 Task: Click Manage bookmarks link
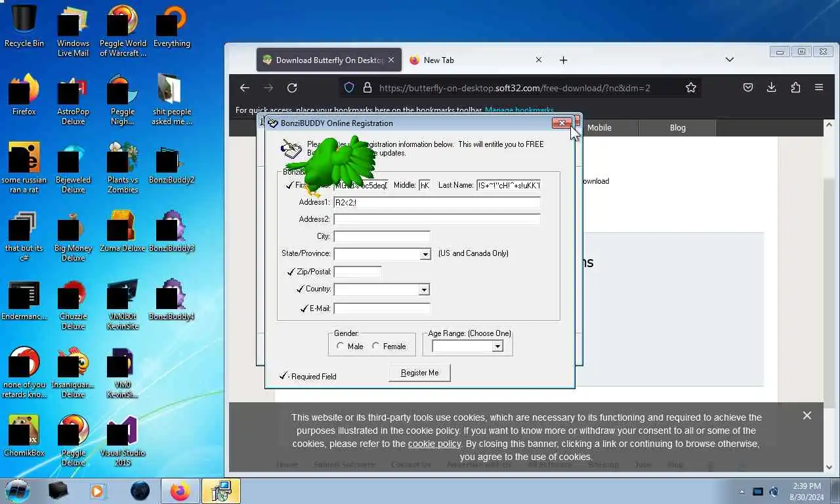point(519,110)
